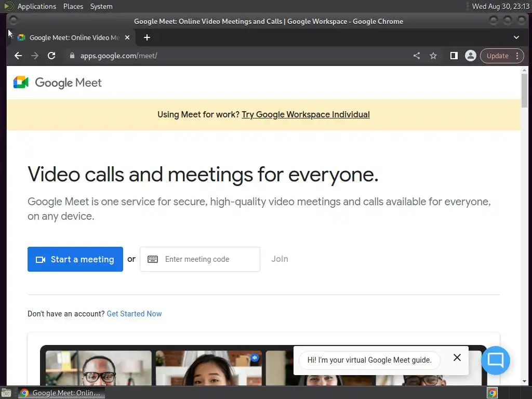Bookmark this page with the star icon
The width and height of the screenshot is (532, 399).
(x=433, y=56)
